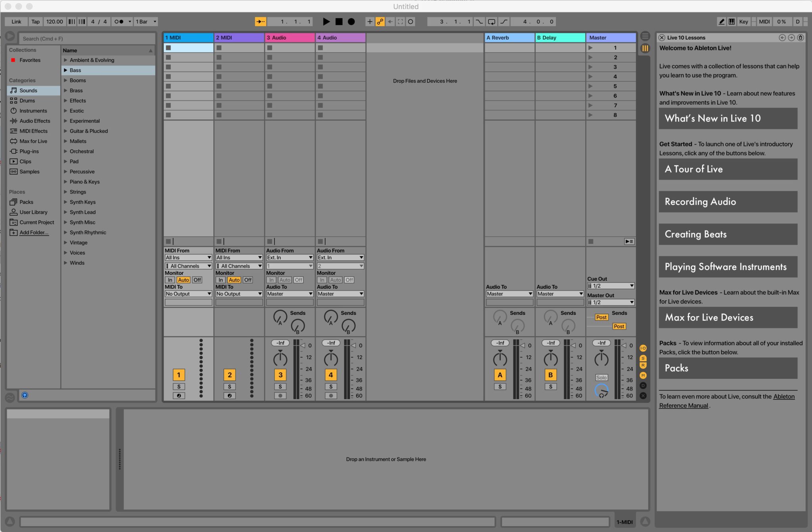
Task: Select Drums category in browser
Action: [27, 101]
